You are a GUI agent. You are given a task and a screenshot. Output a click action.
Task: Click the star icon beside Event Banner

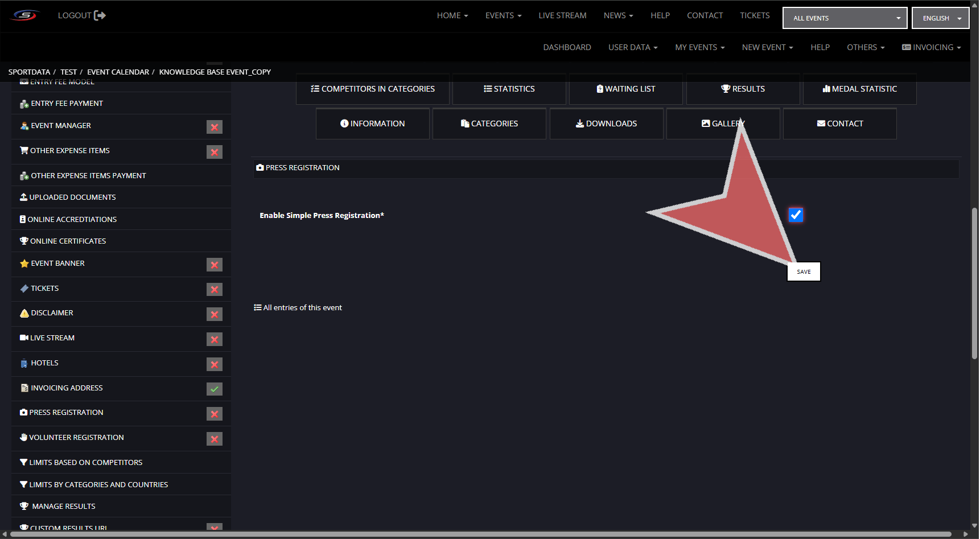(24, 264)
